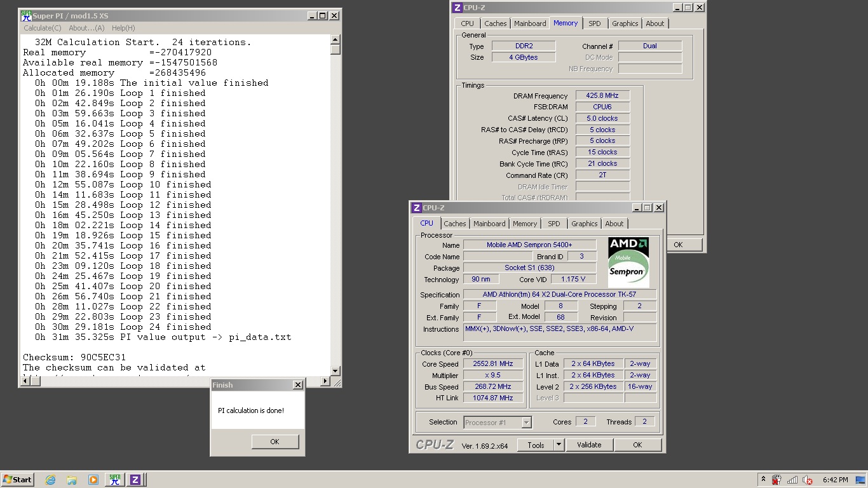Click Super PI horizontal scrollbar right arrow
868x488 pixels.
pos(326,381)
